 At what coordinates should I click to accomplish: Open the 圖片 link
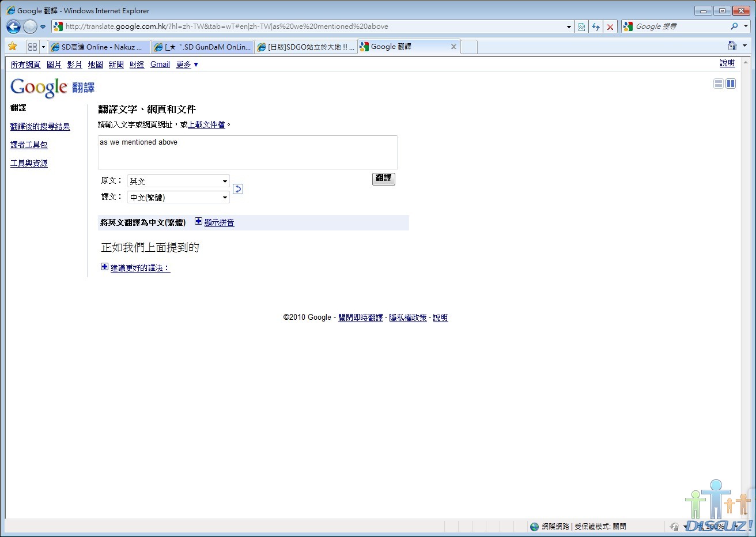tap(54, 65)
